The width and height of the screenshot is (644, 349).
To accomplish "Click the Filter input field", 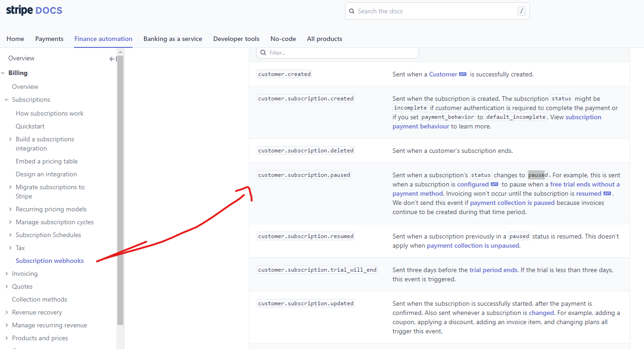I will tap(338, 53).
